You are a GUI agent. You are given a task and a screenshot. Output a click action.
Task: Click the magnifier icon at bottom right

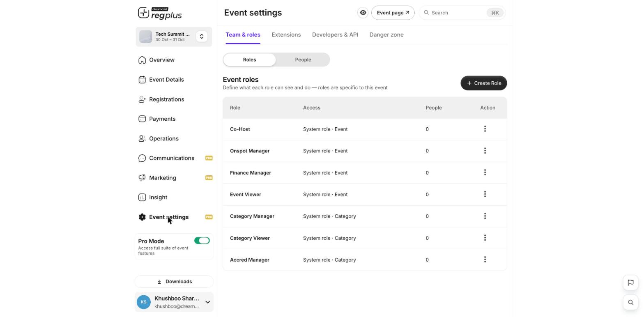(x=630, y=302)
